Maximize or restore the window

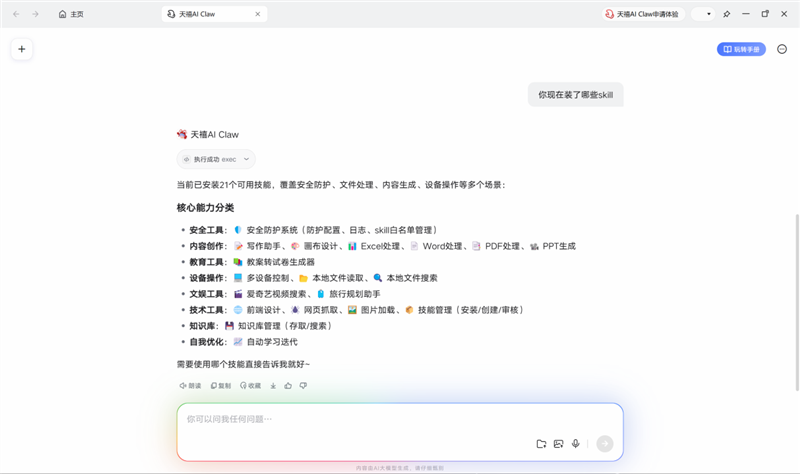pos(765,14)
